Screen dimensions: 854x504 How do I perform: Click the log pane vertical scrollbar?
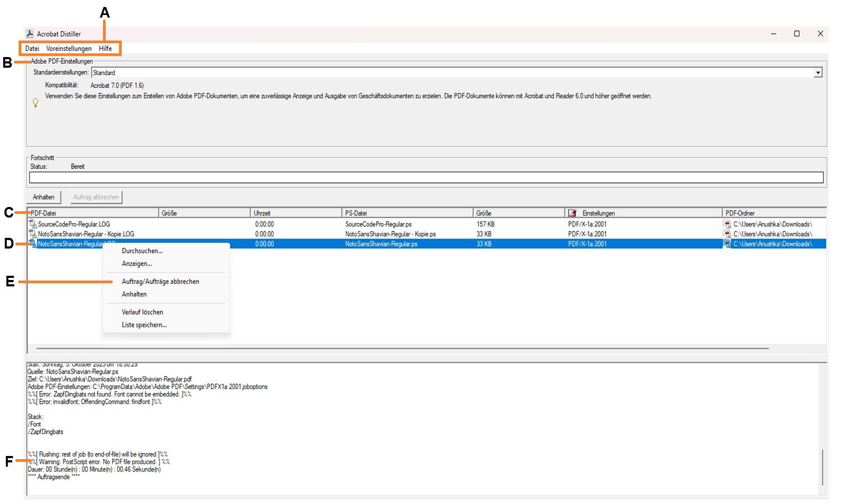point(823,467)
